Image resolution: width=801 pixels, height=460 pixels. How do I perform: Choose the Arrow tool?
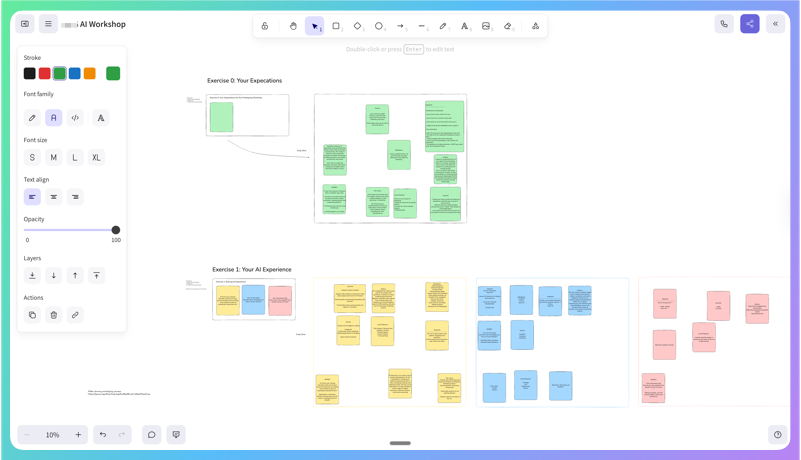tap(400, 26)
